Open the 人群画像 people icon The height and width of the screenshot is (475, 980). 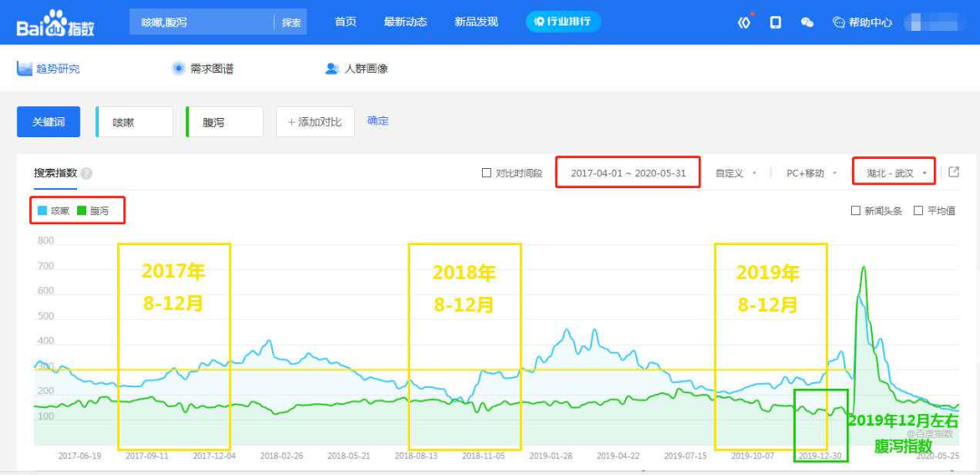(x=332, y=69)
